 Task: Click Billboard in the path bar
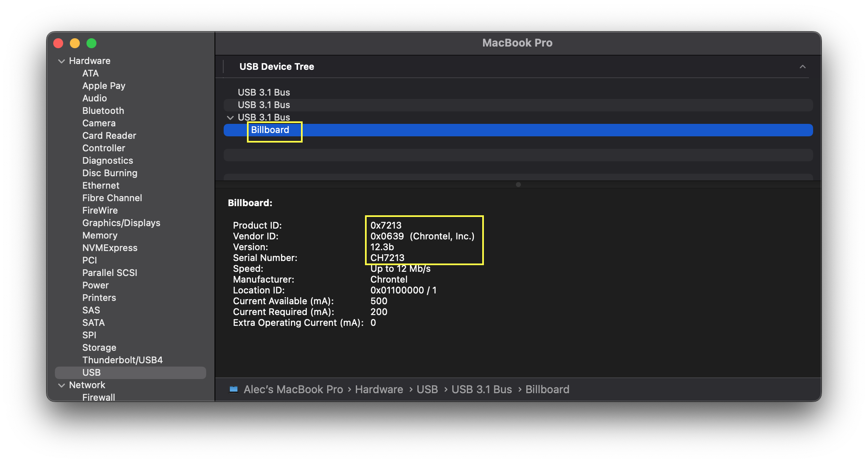tap(547, 389)
